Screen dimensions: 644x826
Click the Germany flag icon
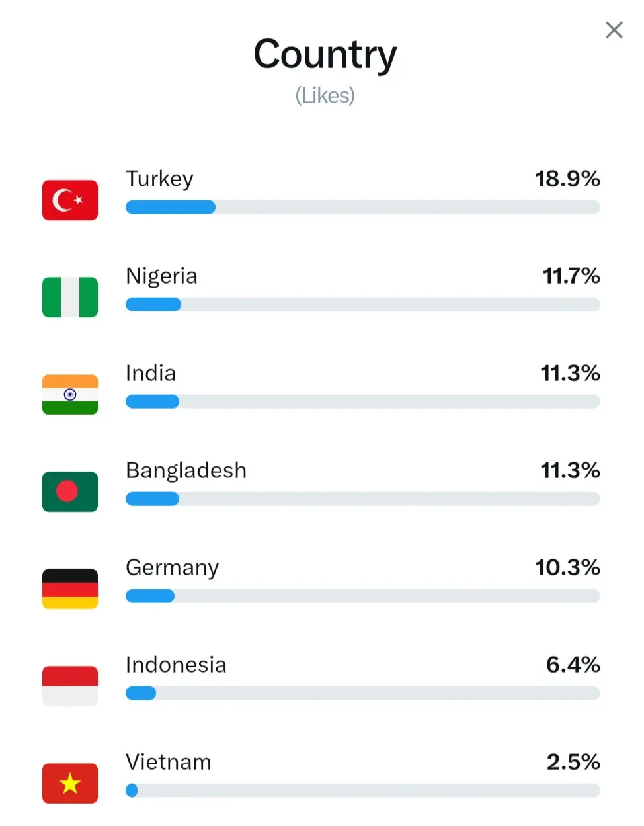[x=70, y=589]
